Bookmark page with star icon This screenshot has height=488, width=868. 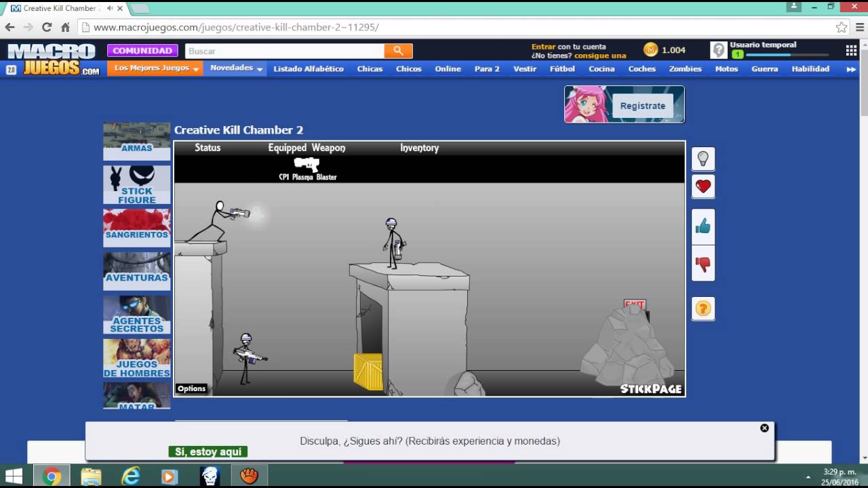click(842, 27)
